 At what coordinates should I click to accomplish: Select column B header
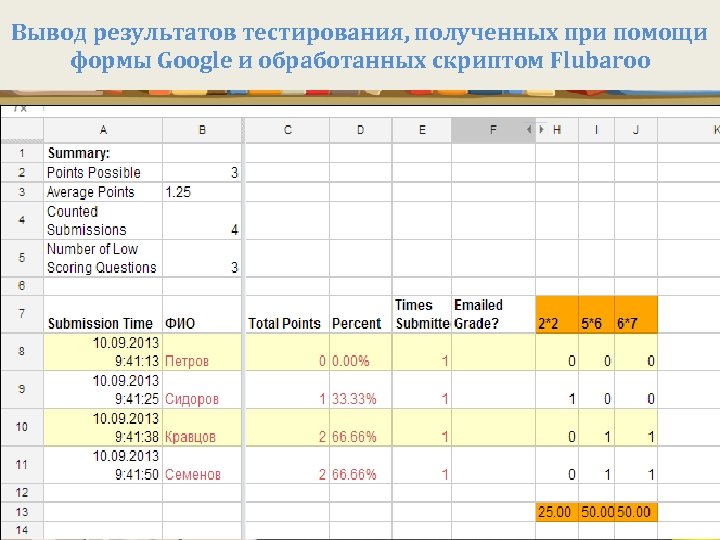(202, 130)
